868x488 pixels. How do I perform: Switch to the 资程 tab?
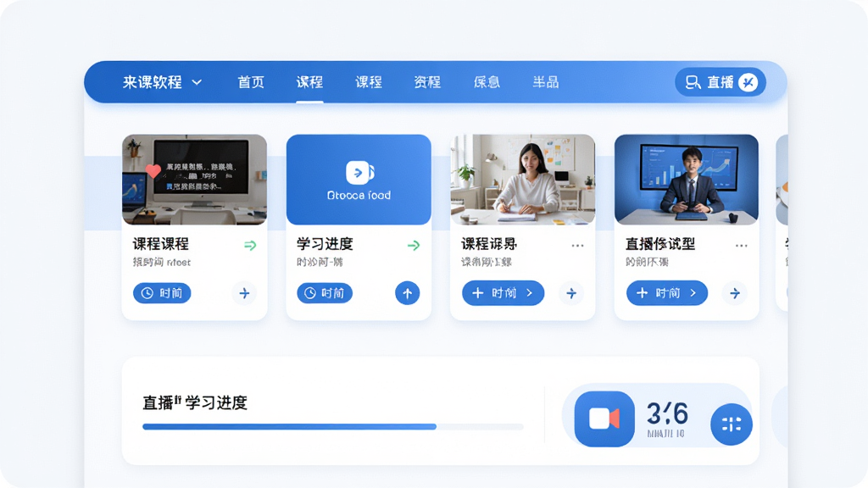(427, 82)
